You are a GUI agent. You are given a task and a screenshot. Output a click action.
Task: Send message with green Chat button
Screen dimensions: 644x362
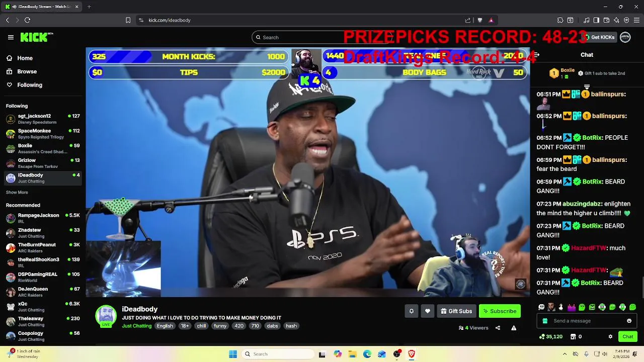click(x=628, y=336)
